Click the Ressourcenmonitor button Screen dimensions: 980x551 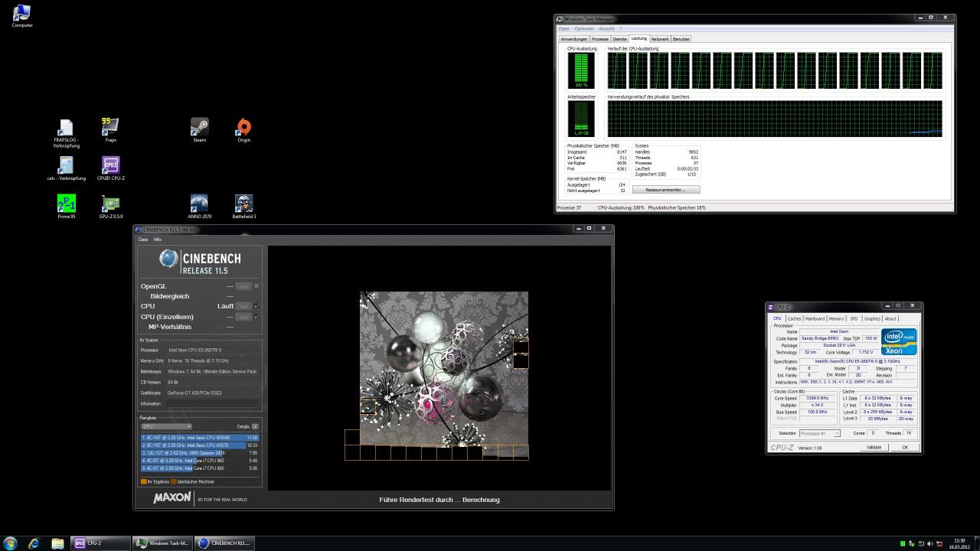click(x=666, y=190)
